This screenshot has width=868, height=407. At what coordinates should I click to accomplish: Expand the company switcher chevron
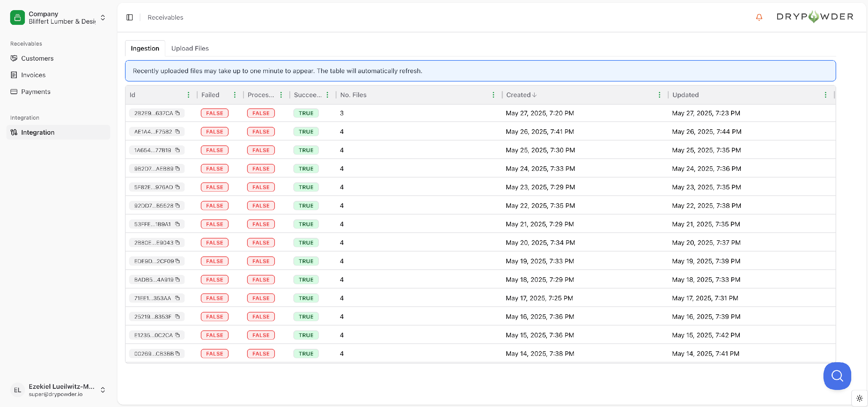pyautogui.click(x=103, y=18)
